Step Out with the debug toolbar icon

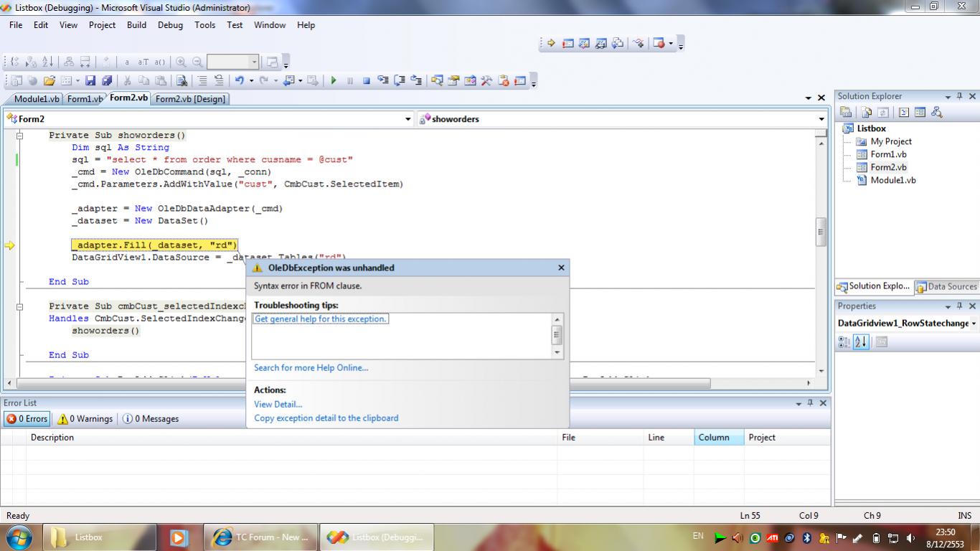[416, 80]
